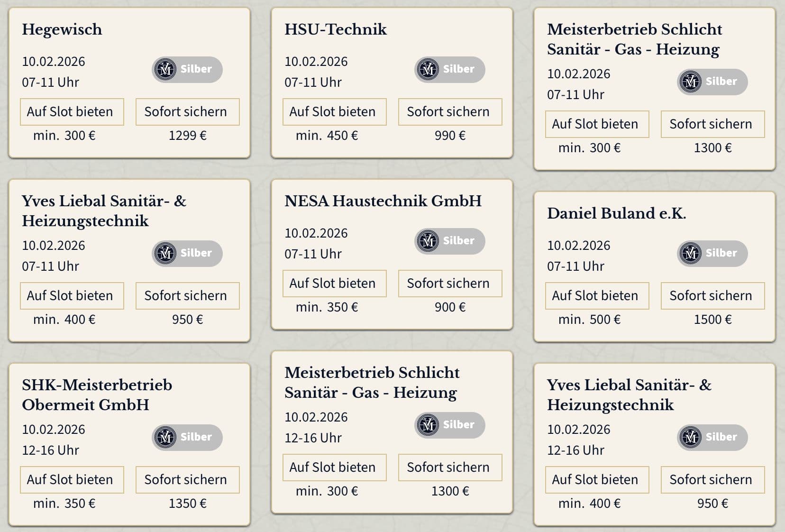Click Silber badge on SHK-Meisterbetrieb Obermeit card
Viewport: 785px width, 532px height.
click(187, 438)
